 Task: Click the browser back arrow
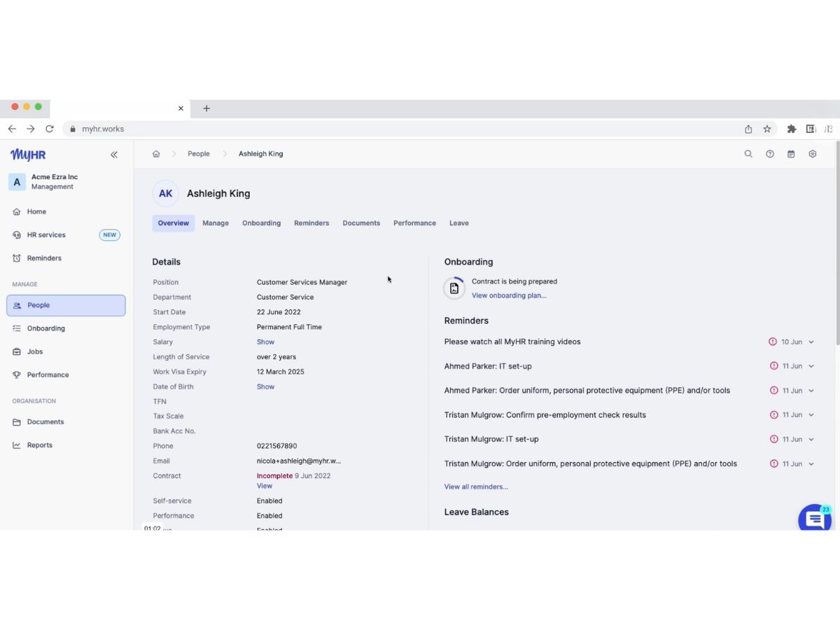pyautogui.click(x=12, y=129)
